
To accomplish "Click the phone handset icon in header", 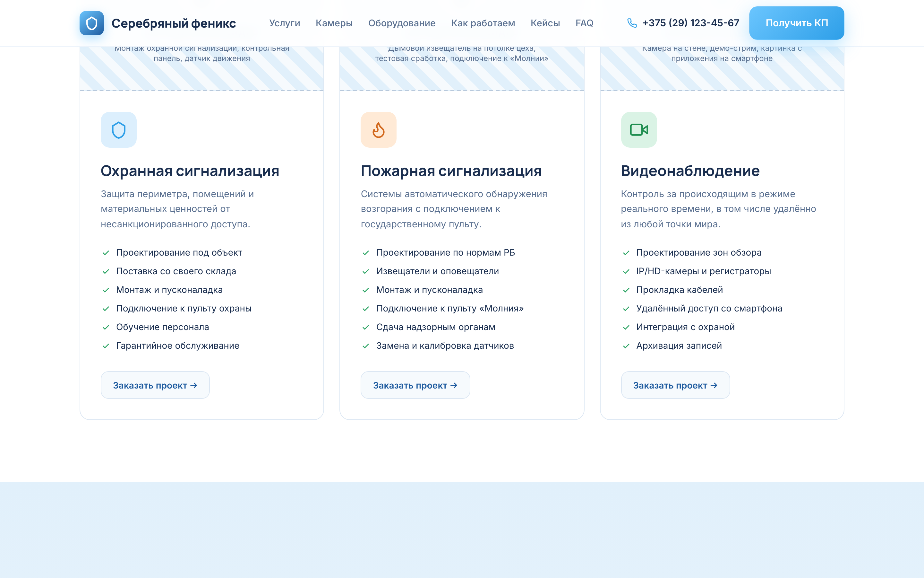I will [x=632, y=23].
